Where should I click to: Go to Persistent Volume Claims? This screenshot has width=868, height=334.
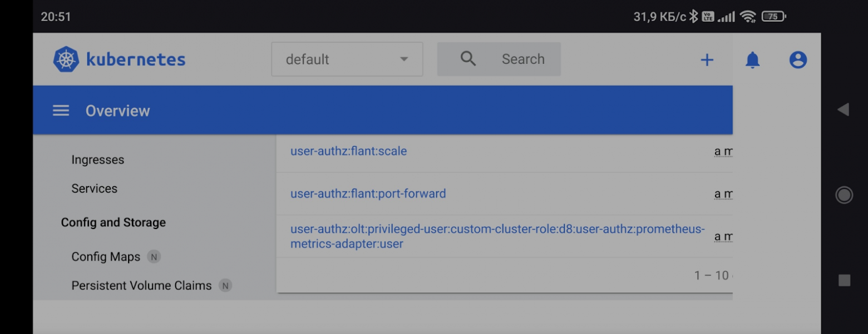[141, 286]
